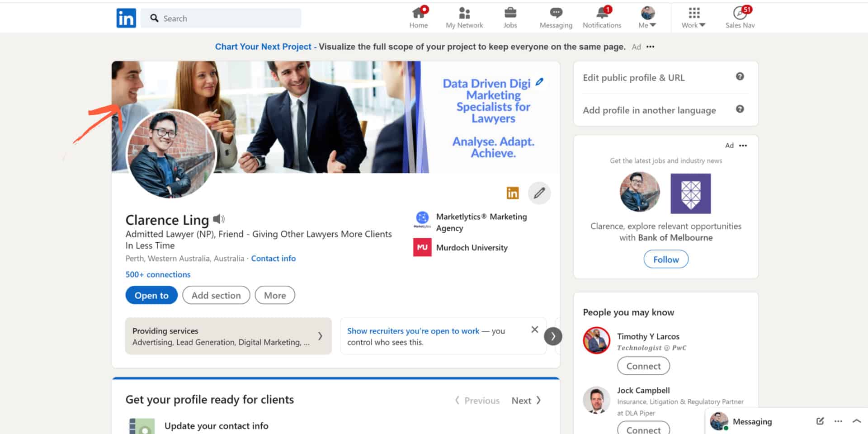Follow Bank of Melbourne

pyautogui.click(x=666, y=259)
